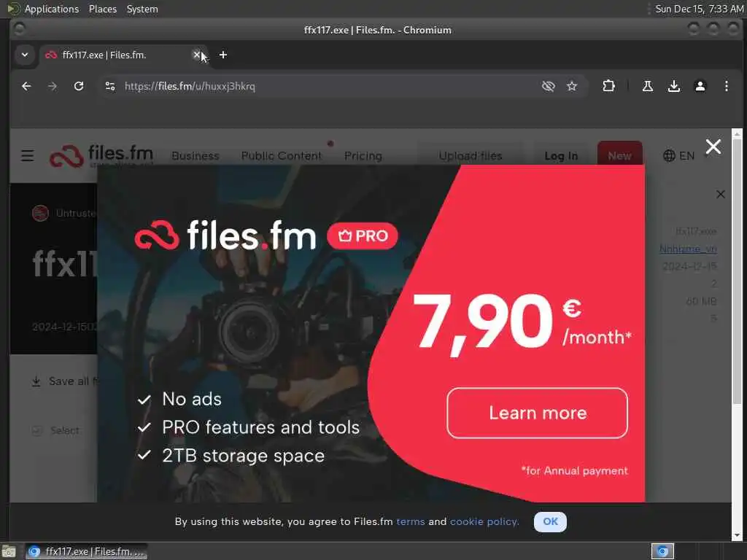
Task: Open the hamburger menu on Files.fm
Action: pos(27,156)
